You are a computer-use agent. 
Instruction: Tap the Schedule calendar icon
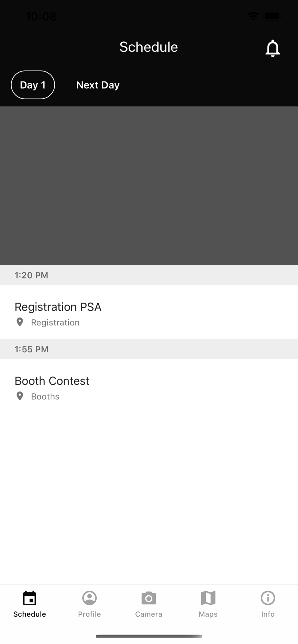tap(30, 598)
